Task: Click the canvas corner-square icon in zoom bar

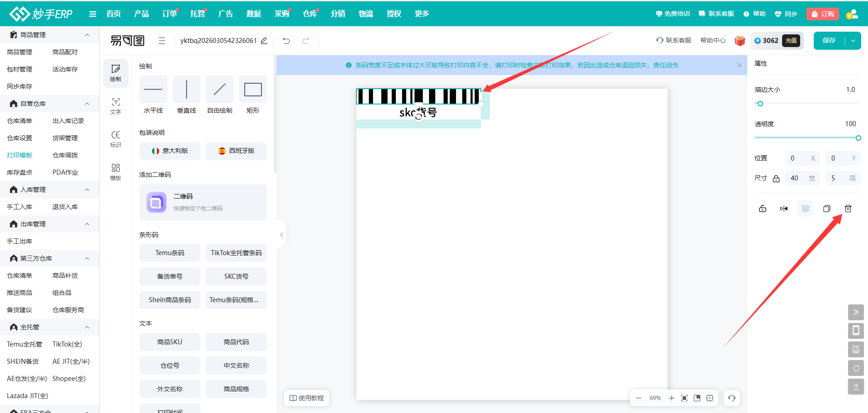Action: 697,398
